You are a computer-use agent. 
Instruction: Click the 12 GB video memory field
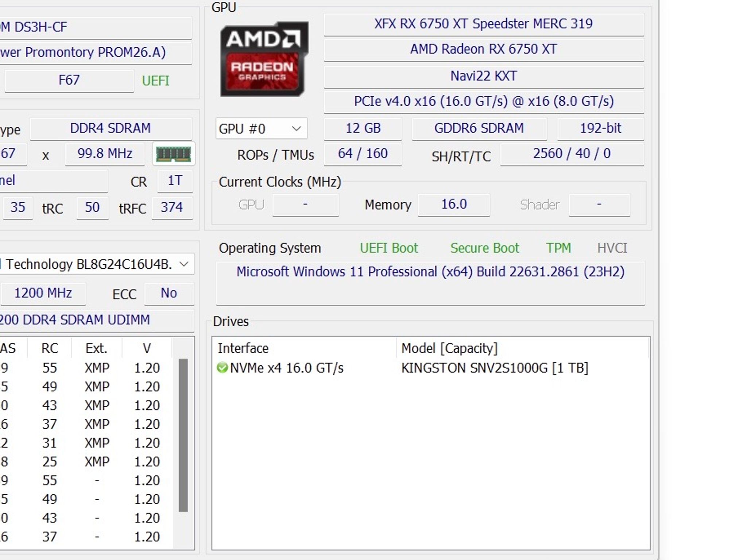363,129
